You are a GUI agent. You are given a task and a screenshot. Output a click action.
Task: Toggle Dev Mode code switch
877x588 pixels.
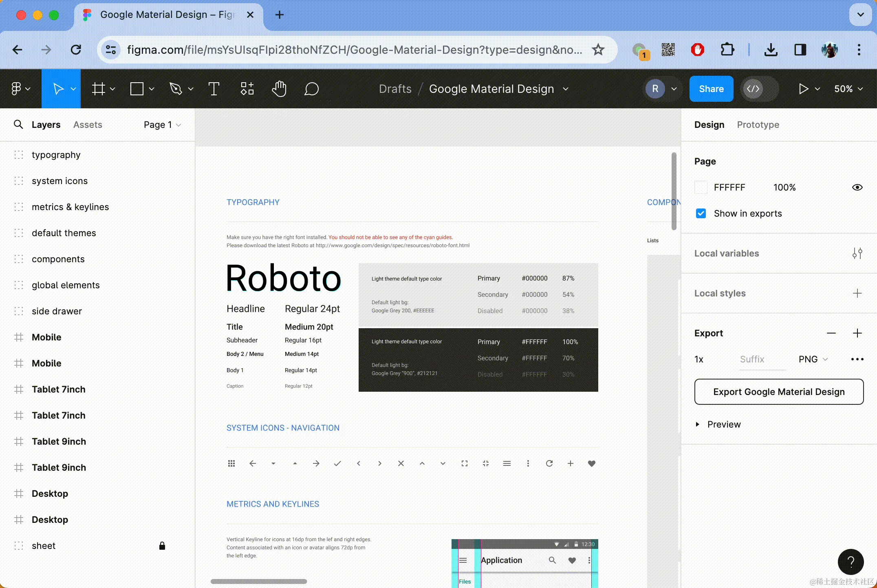click(760, 89)
